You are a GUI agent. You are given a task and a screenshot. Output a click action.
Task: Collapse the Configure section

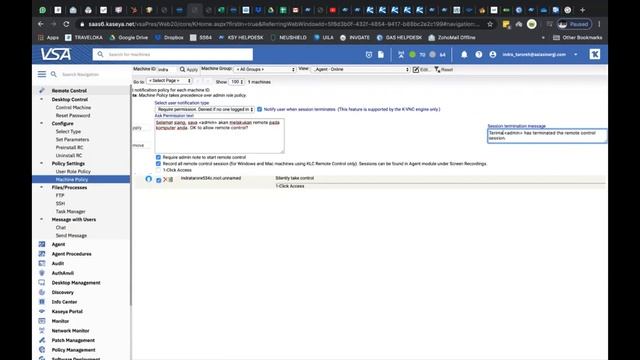click(41, 123)
